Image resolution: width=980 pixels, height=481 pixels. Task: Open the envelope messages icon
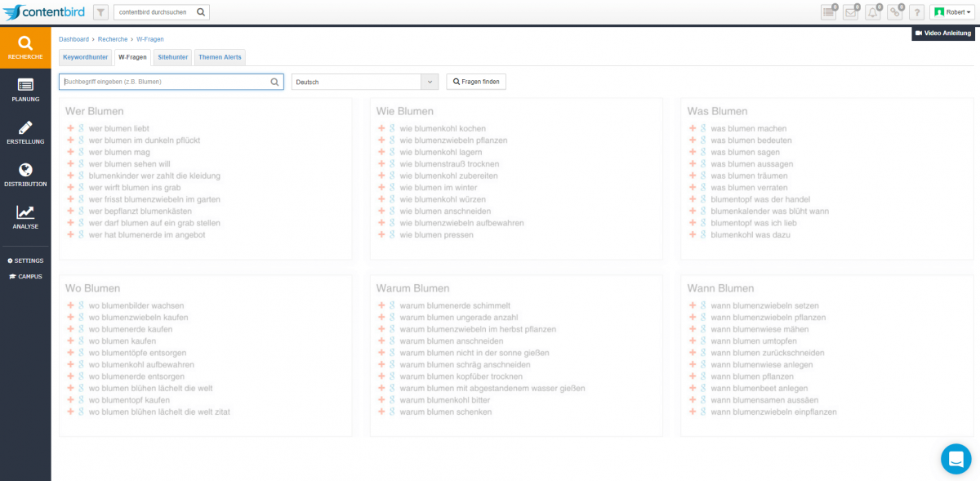pyautogui.click(x=850, y=12)
